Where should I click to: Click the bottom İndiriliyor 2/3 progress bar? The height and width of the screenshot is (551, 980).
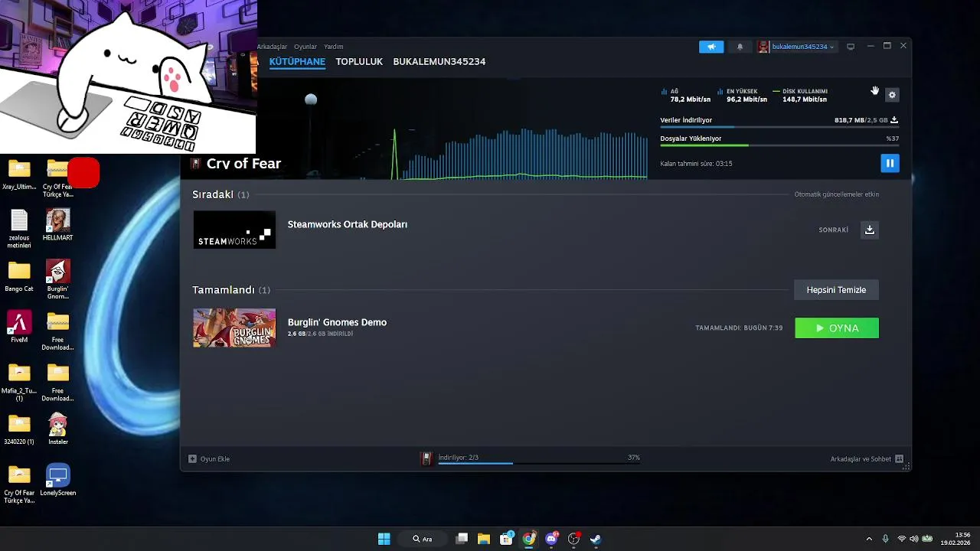tap(539, 463)
